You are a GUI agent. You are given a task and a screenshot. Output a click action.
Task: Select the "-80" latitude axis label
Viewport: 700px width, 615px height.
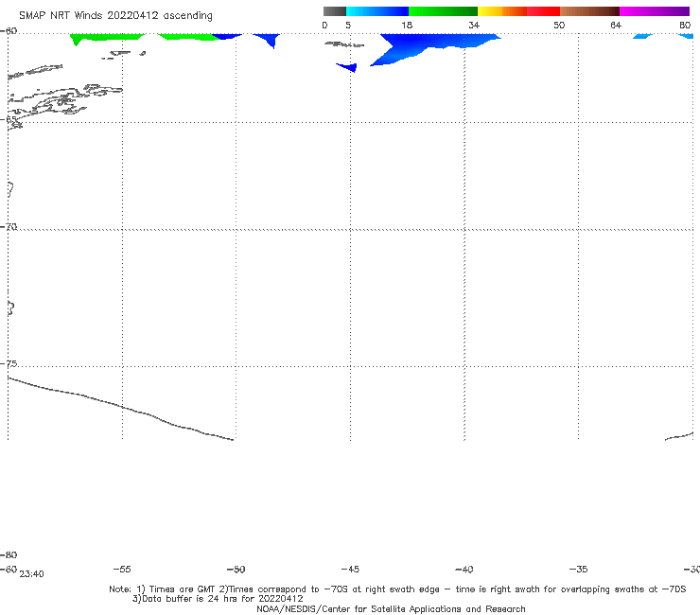click(9, 554)
